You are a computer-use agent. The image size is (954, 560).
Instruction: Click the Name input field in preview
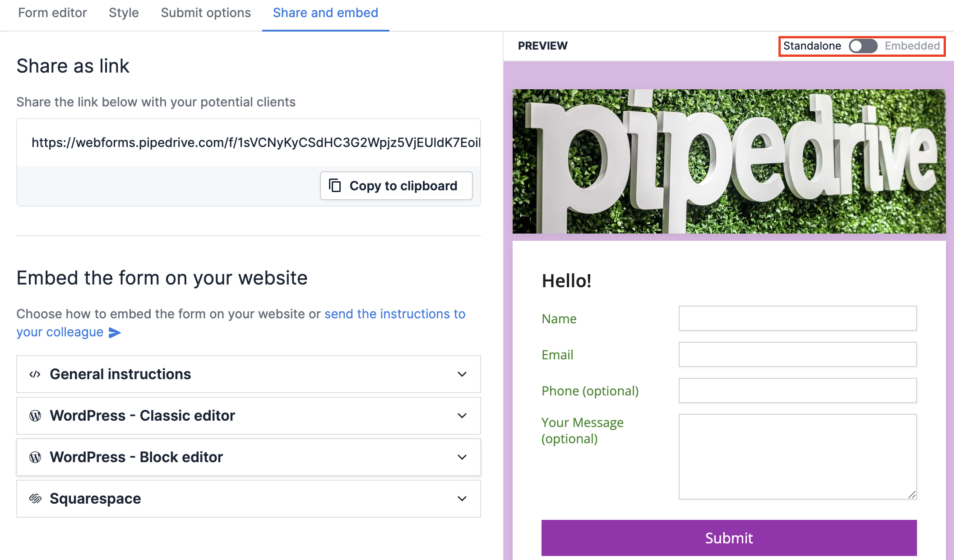click(797, 318)
